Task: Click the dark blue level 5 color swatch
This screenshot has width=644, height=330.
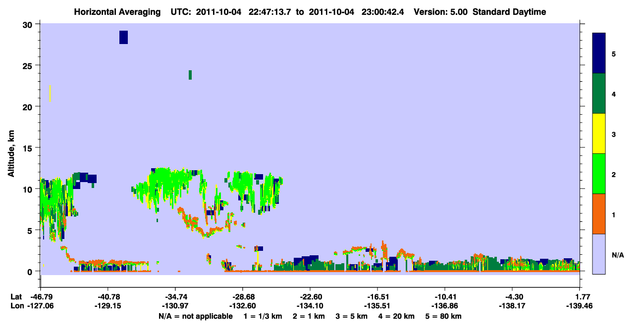Action: (x=599, y=53)
